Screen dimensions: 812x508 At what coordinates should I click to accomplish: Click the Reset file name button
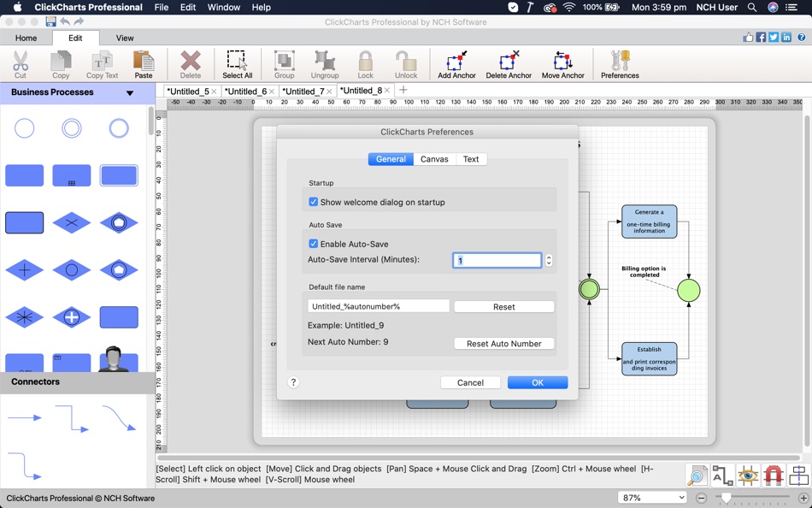[x=504, y=307]
